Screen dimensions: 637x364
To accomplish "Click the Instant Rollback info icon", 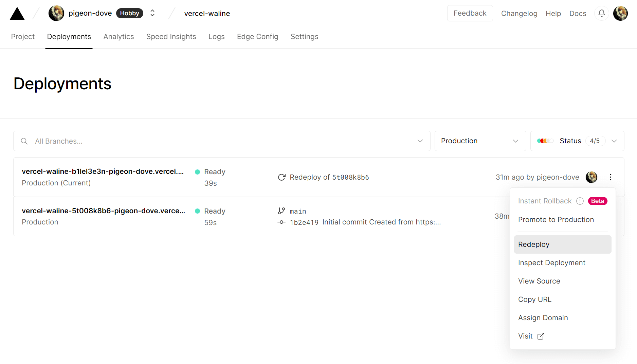I will click(580, 201).
